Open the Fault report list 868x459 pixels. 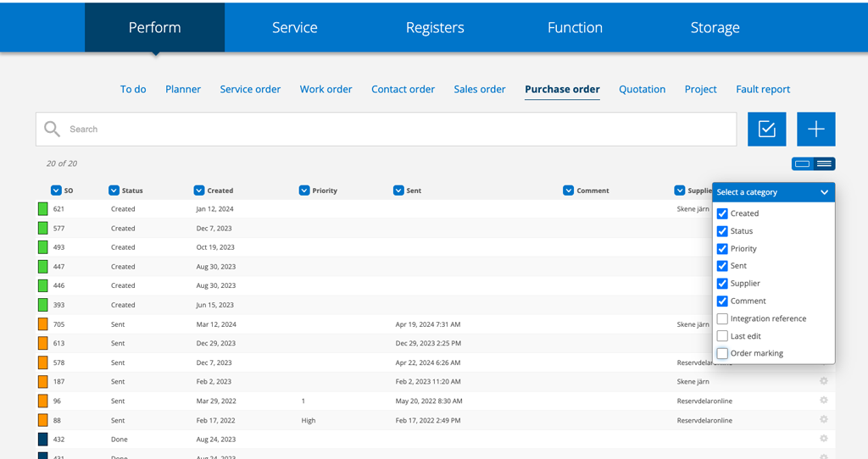[763, 89]
